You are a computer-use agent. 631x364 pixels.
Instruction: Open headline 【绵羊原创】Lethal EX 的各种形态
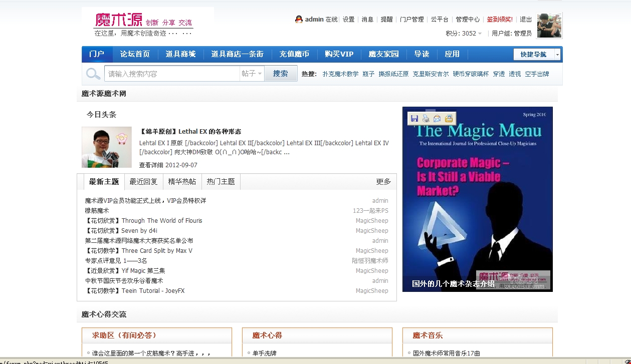point(190,132)
